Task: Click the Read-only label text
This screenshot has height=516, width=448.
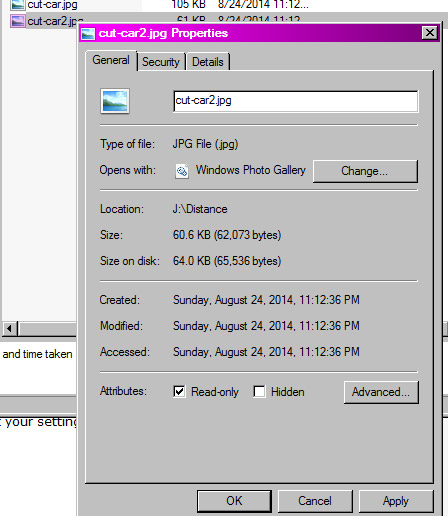Action: (x=215, y=392)
